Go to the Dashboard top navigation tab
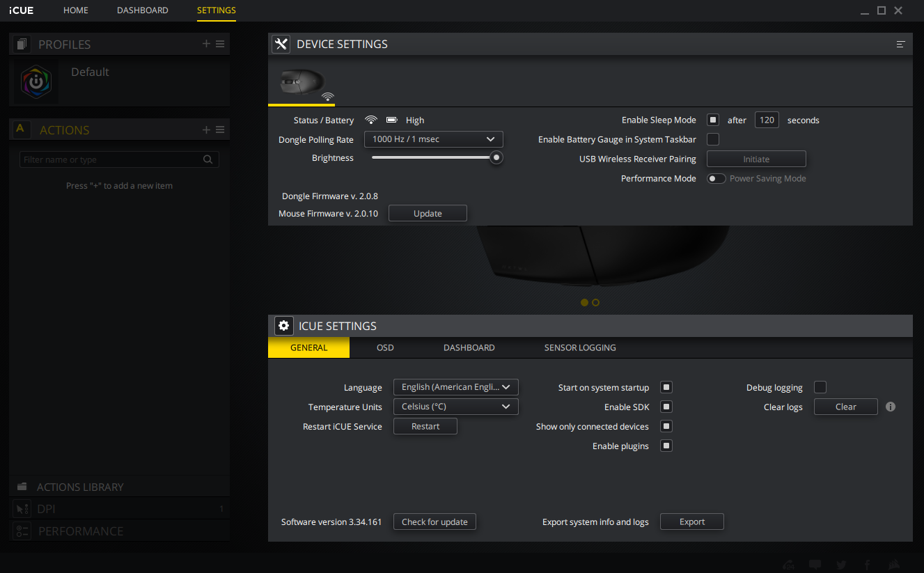The height and width of the screenshot is (573, 924). click(143, 10)
